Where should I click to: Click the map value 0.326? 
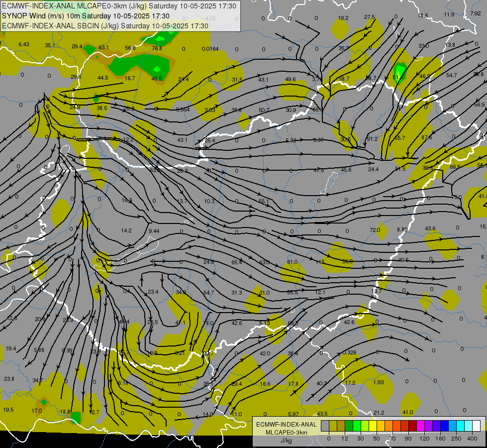349,352
